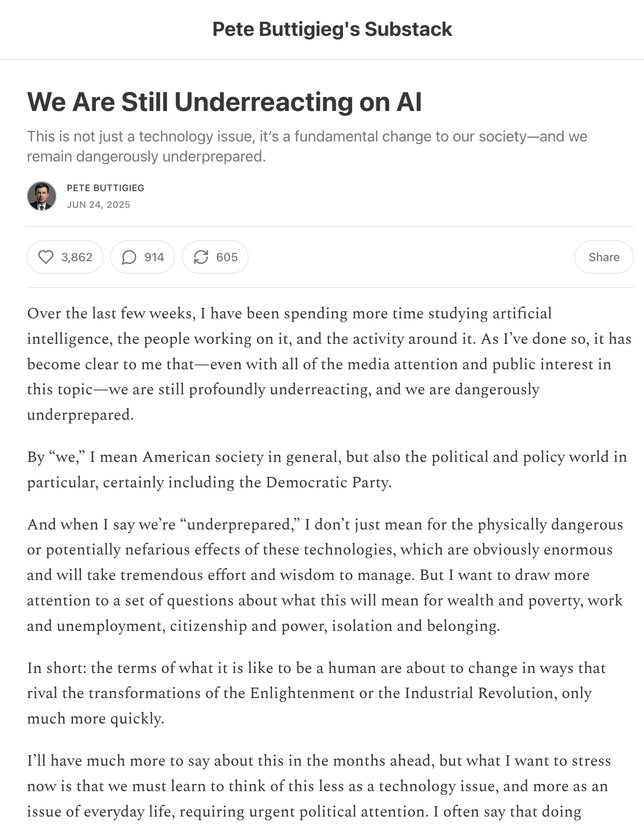This screenshot has height=827, width=644.
Task: Open comments via the speech bubble icon
Action: 129,257
